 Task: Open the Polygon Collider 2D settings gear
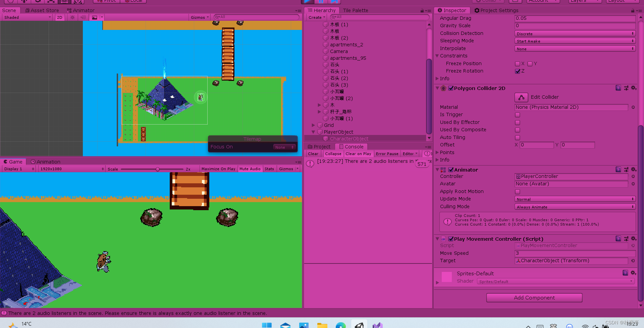click(634, 88)
